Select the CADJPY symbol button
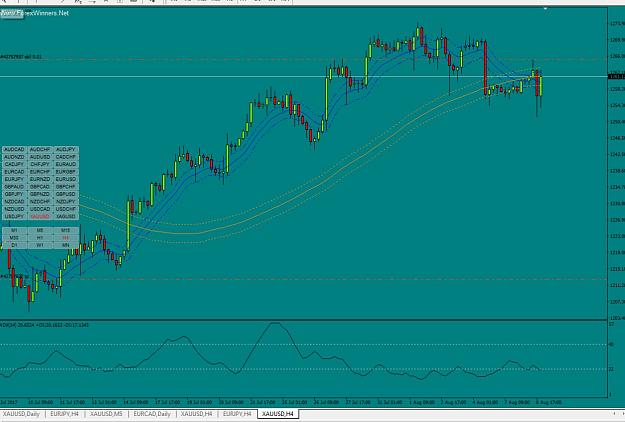The height and width of the screenshot is (422, 625). [x=14, y=164]
